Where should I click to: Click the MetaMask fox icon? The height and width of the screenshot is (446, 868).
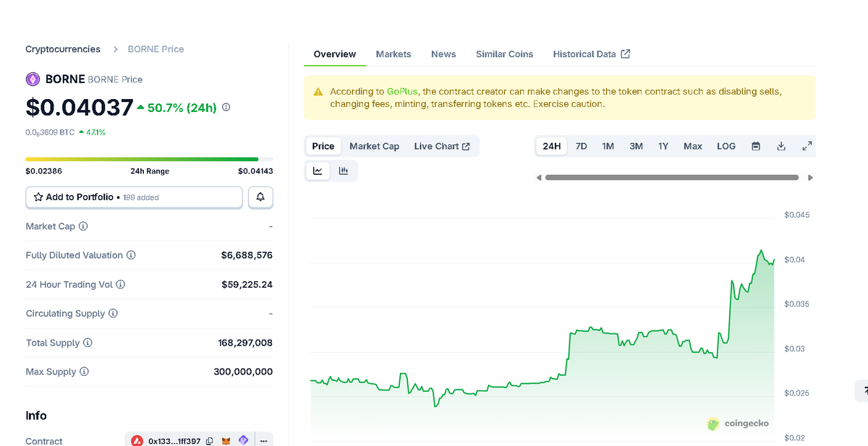pyautogui.click(x=226, y=441)
